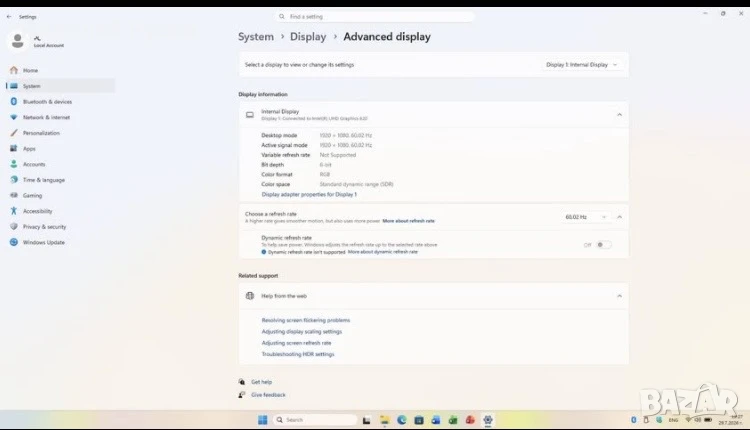Toggle the Dynamic refresh rate switch
Image resolution: width=750 pixels, height=430 pixels.
click(x=603, y=245)
